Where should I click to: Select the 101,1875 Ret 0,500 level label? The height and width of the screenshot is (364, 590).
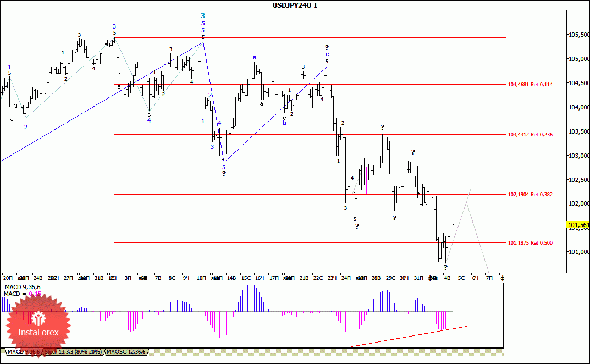tap(530, 243)
